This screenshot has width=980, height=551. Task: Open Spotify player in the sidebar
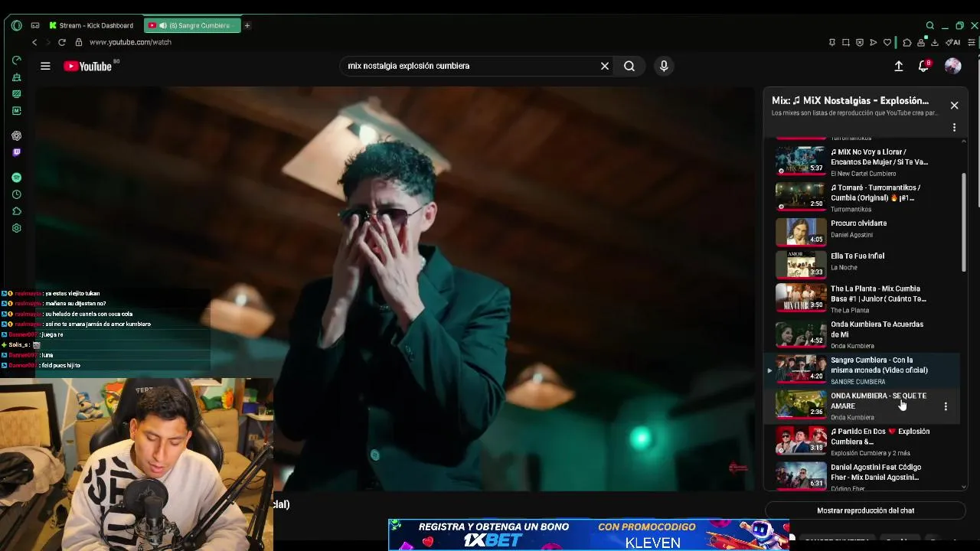(x=16, y=178)
